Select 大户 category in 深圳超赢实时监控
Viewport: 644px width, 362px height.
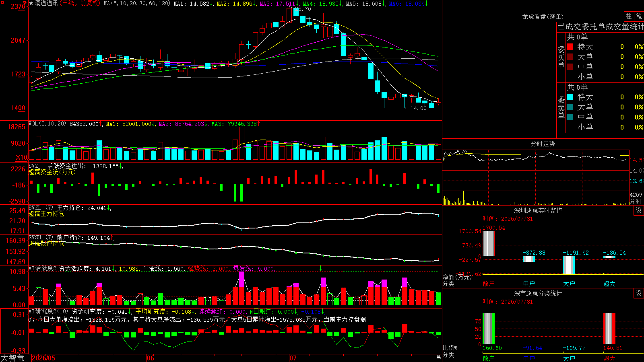(x=569, y=284)
